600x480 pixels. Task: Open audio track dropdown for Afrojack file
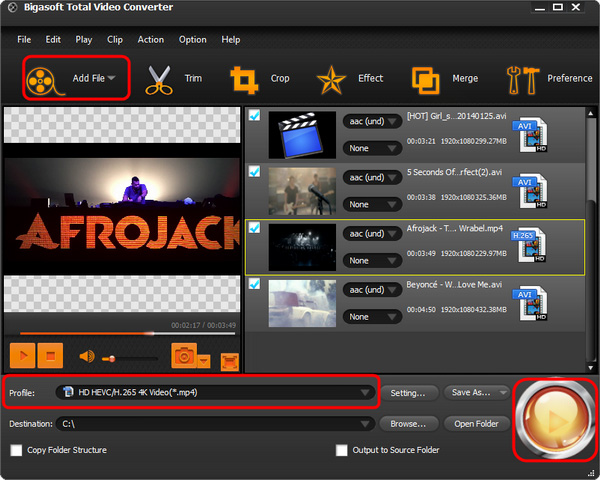[x=372, y=233]
